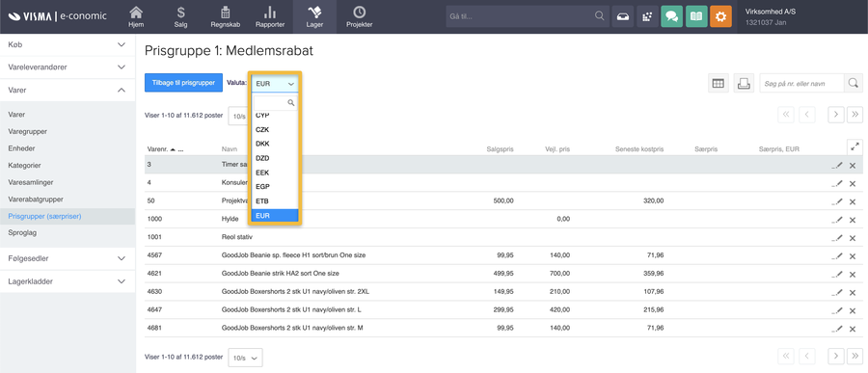The width and height of the screenshot is (868, 373).
Task: Expand the Køb sidebar section
Action: (68, 44)
